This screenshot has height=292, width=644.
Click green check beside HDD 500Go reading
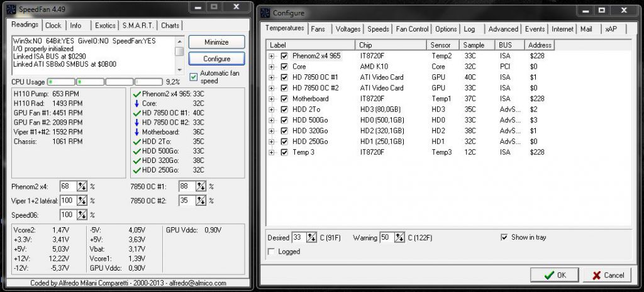click(x=137, y=151)
